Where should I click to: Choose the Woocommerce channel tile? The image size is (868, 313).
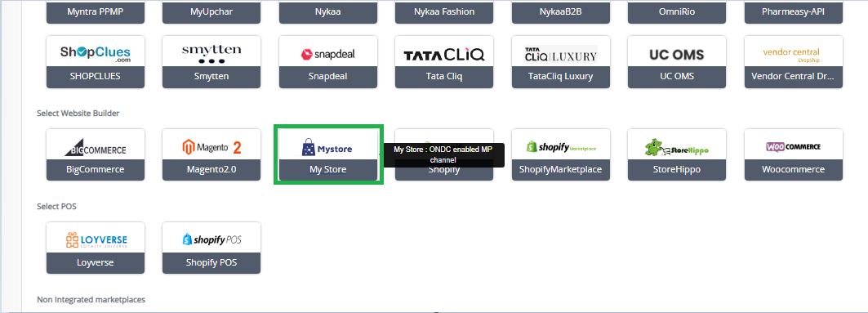[x=794, y=154]
